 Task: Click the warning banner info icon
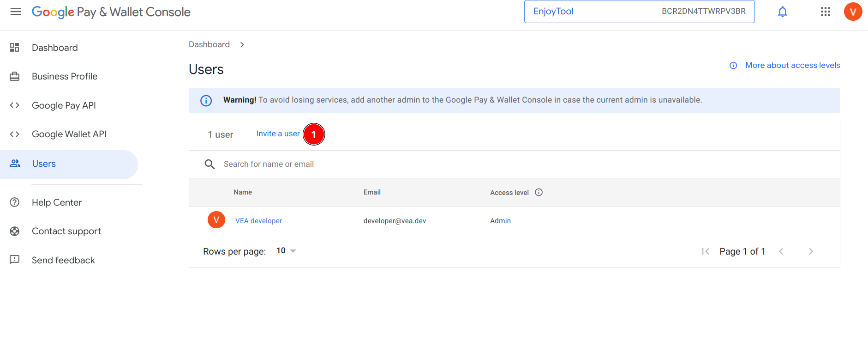pos(206,100)
